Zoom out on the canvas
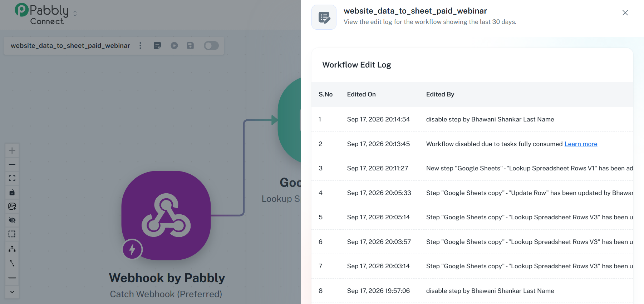 [12, 164]
